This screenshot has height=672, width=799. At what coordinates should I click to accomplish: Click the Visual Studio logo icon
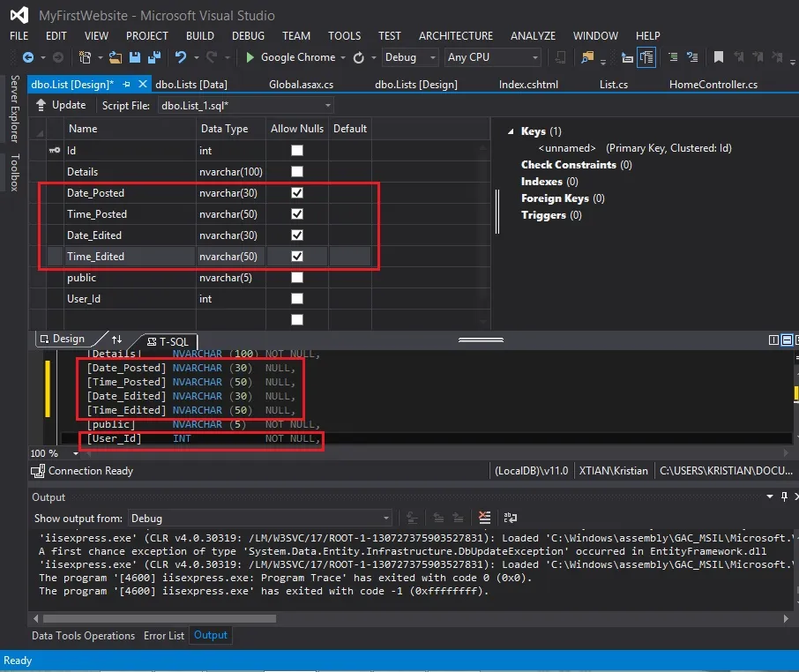19,15
